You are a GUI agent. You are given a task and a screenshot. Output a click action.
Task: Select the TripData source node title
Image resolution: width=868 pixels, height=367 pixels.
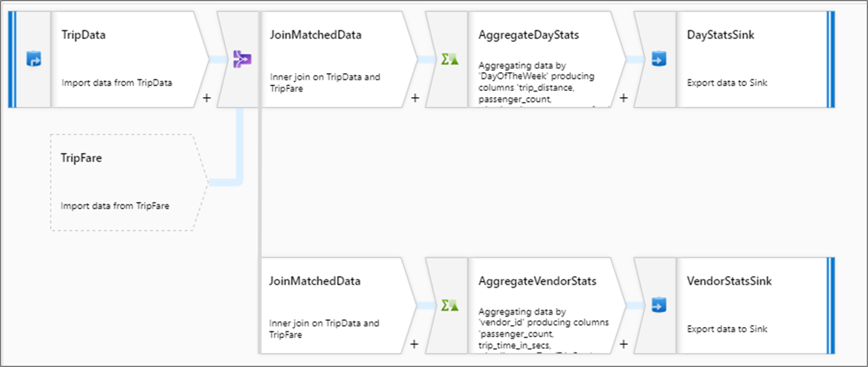[84, 35]
